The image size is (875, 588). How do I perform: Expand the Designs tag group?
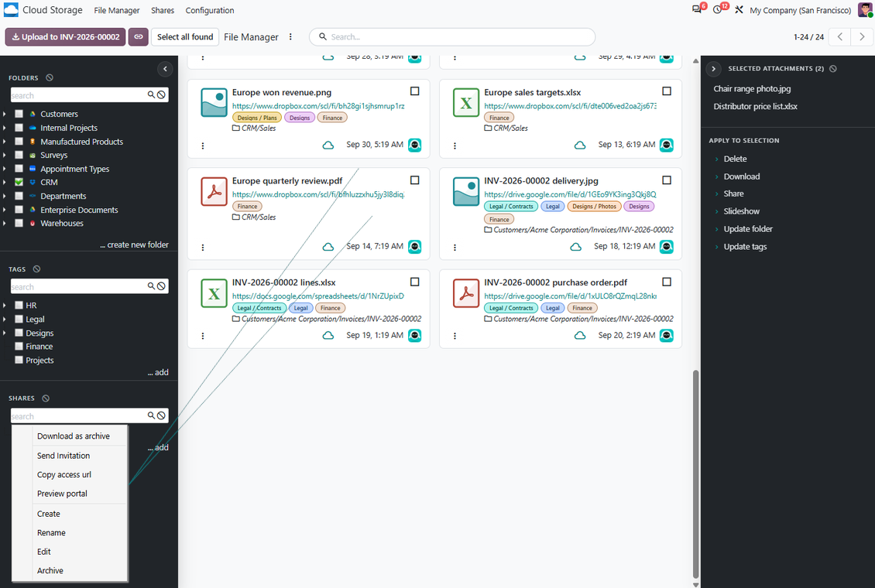click(5, 333)
